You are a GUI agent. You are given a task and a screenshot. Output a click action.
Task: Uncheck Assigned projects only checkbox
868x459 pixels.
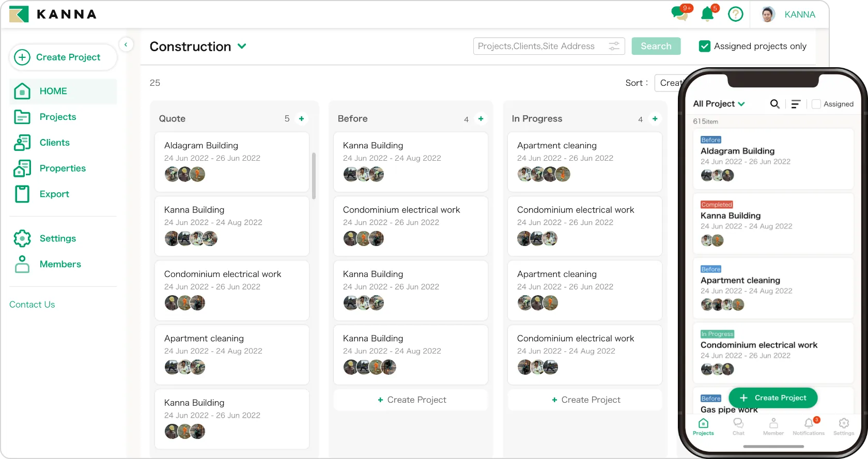(704, 46)
